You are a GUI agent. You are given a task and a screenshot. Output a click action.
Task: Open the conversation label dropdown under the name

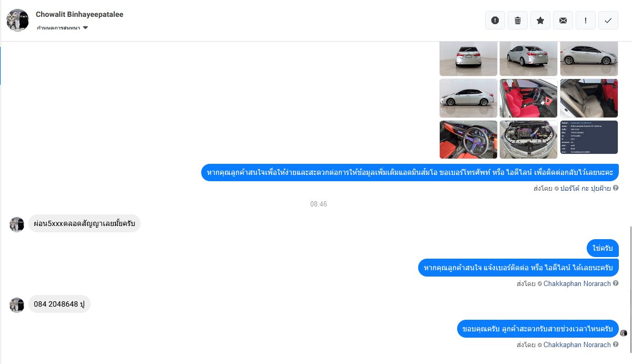62,28
